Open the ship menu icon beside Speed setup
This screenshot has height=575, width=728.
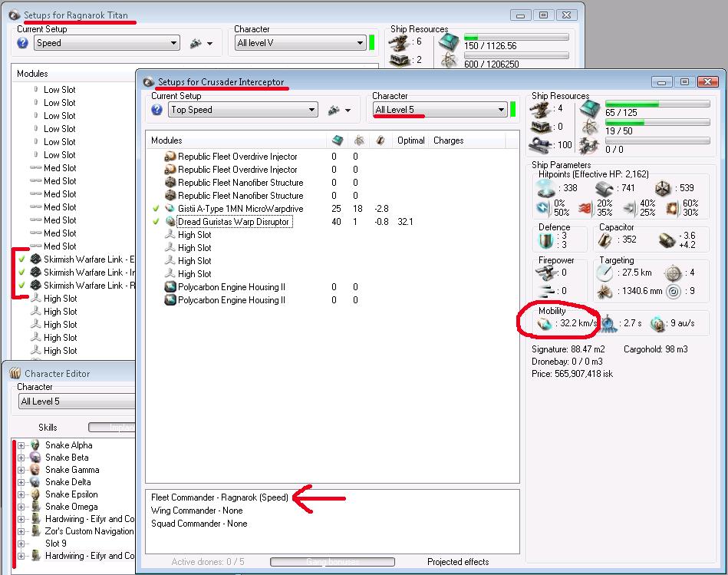pyautogui.click(x=201, y=43)
